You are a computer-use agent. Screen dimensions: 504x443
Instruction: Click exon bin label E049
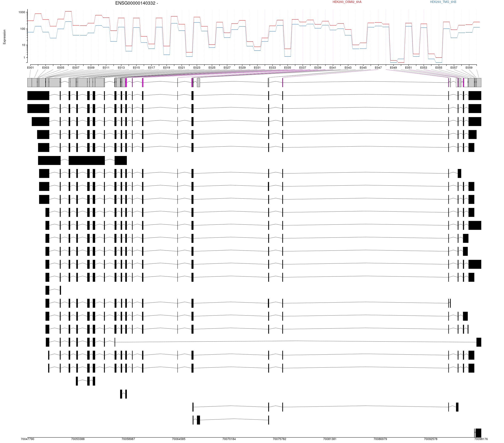[393, 68]
